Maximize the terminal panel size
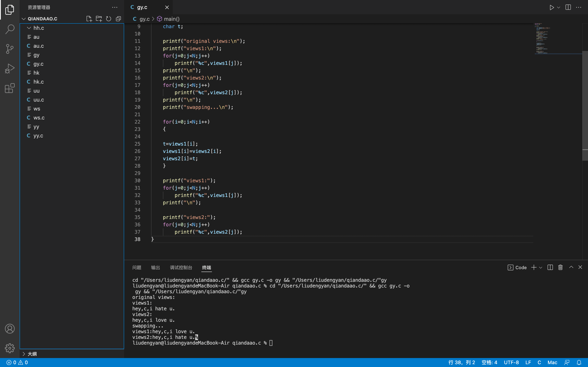The image size is (588, 367). (571, 267)
